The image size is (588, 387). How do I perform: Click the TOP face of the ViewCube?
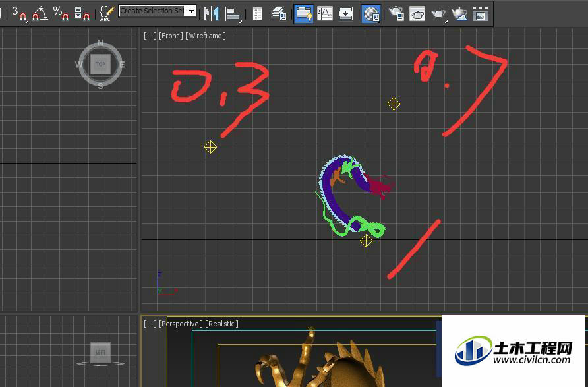pos(100,64)
